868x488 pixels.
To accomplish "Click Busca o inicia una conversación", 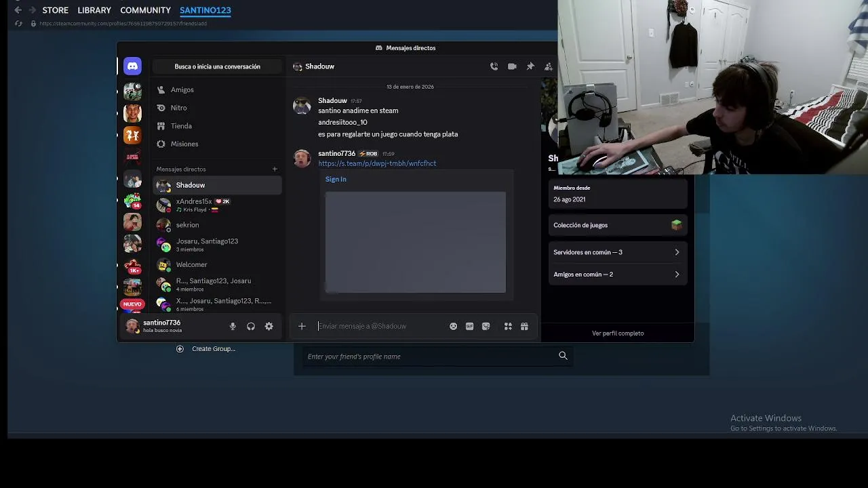I will pyautogui.click(x=217, y=66).
